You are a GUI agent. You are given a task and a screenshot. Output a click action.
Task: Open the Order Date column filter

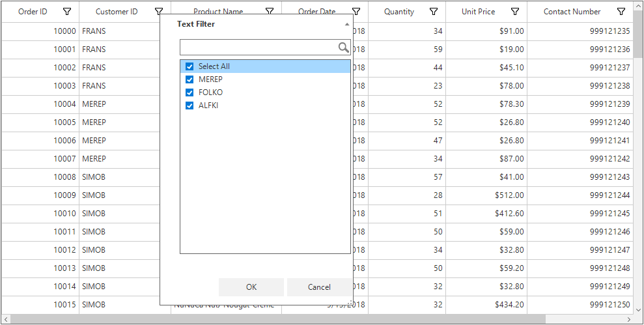(356, 12)
